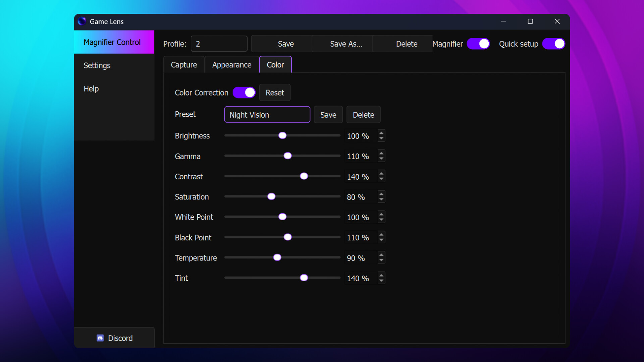Viewport: 644px width, 362px height.
Task: Disable Quick setup
Action: [x=554, y=44]
